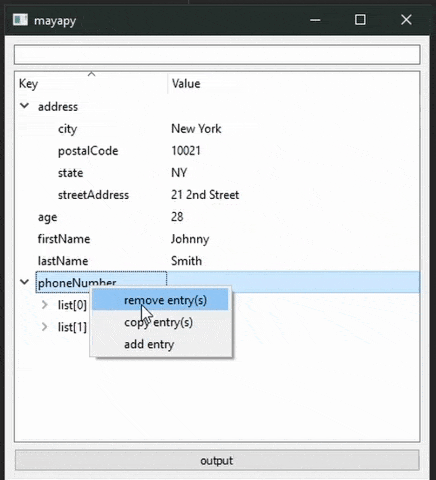Choose remove entry(s) from context menu

click(160, 300)
